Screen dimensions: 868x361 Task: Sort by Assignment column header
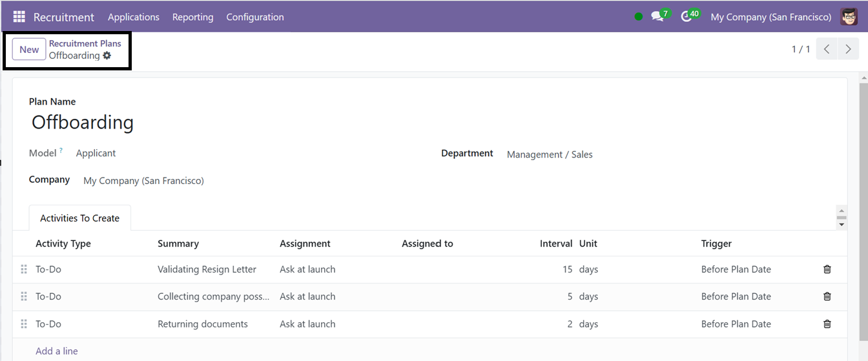coord(305,243)
